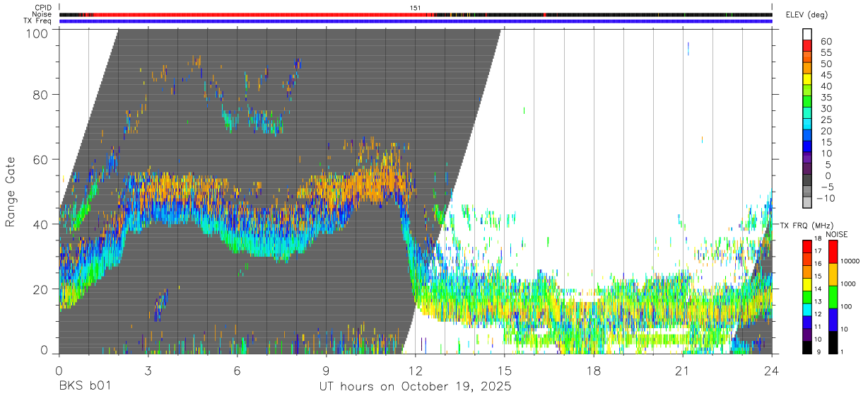
Task: Click the x-axis tick label '6'
Action: coord(237,370)
